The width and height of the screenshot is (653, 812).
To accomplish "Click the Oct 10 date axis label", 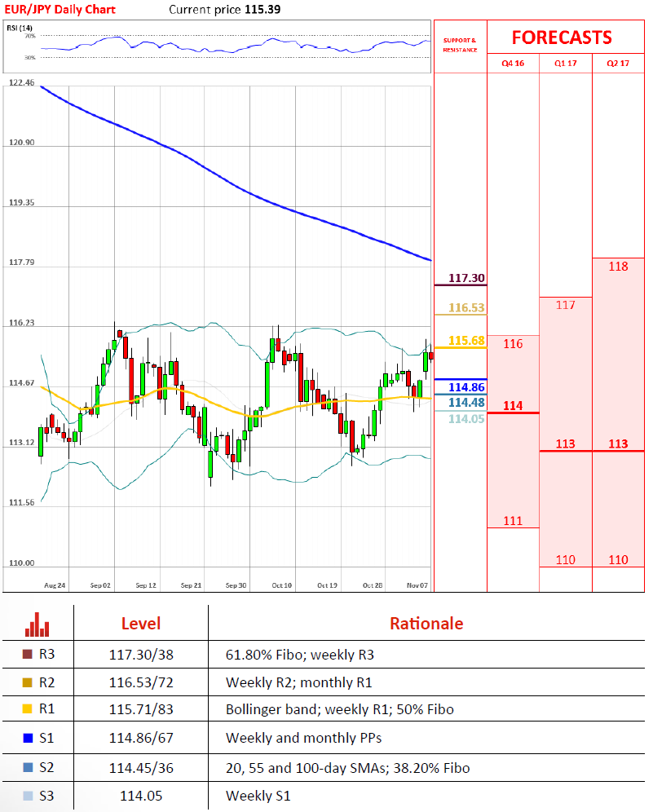I will pos(282,585).
